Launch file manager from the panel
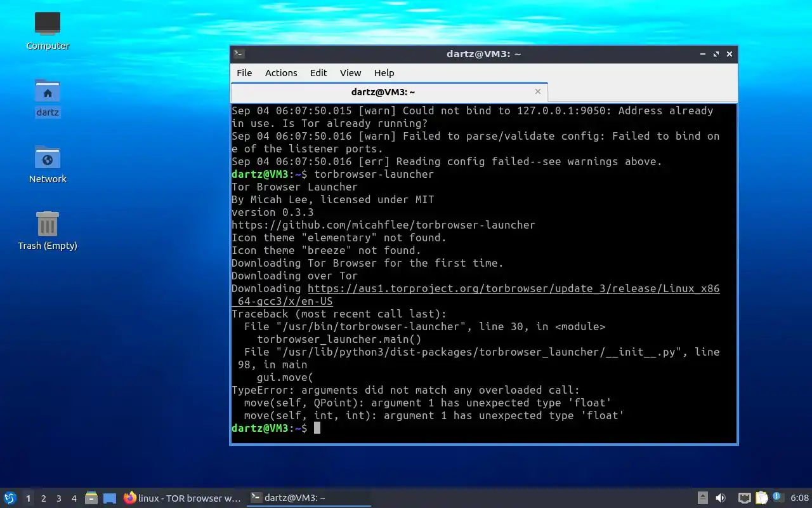The width and height of the screenshot is (812, 508). (91, 498)
